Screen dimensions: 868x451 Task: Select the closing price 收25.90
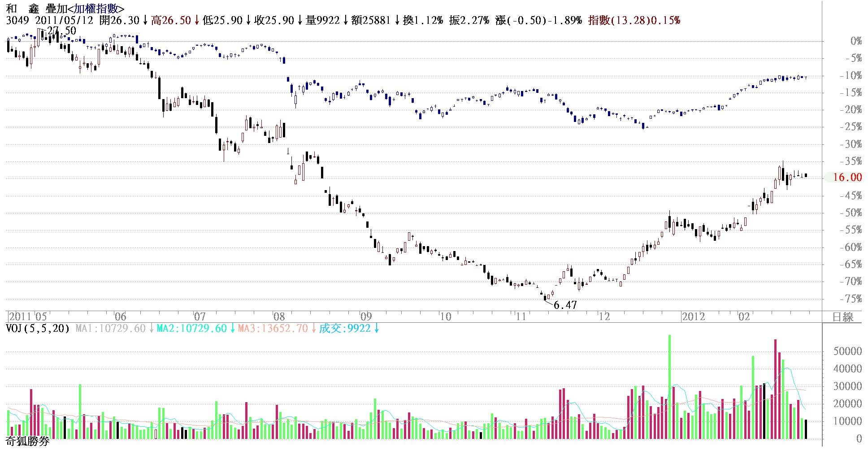point(274,20)
